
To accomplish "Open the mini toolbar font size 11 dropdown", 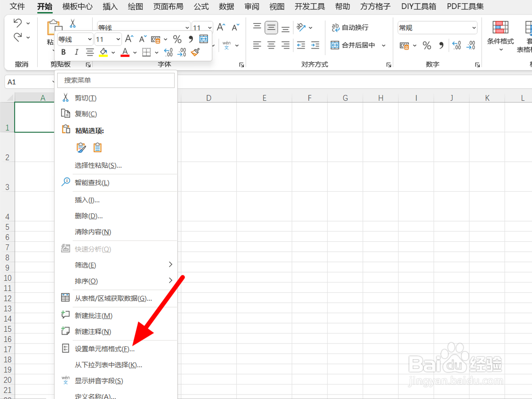I will coord(118,39).
